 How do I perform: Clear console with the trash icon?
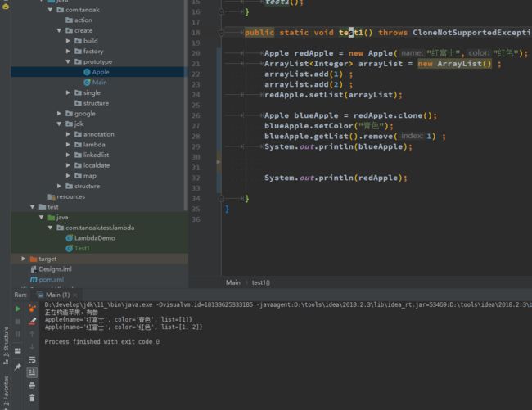[32, 398]
